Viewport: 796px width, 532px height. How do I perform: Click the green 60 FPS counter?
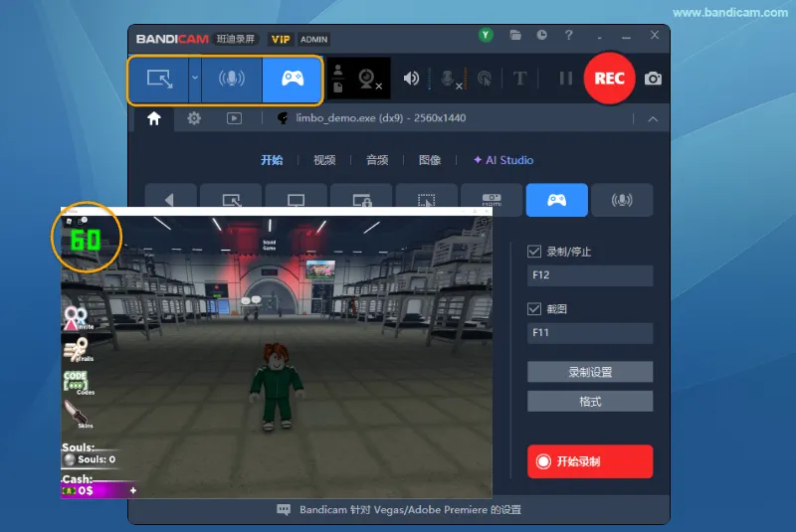[86, 240]
